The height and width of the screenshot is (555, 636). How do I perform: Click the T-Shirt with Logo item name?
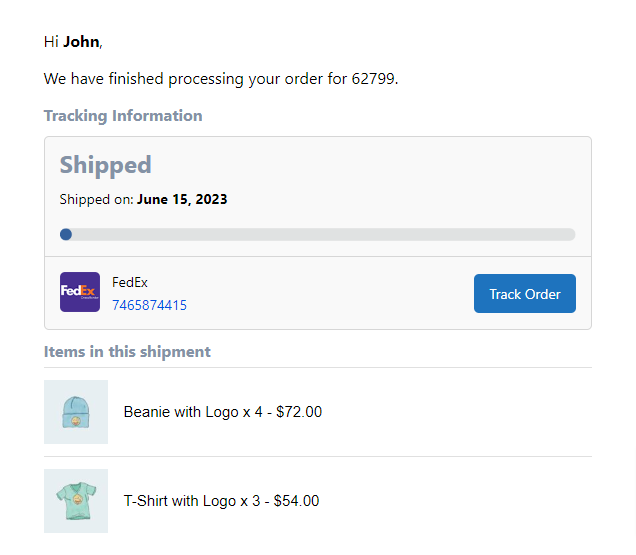point(182,501)
